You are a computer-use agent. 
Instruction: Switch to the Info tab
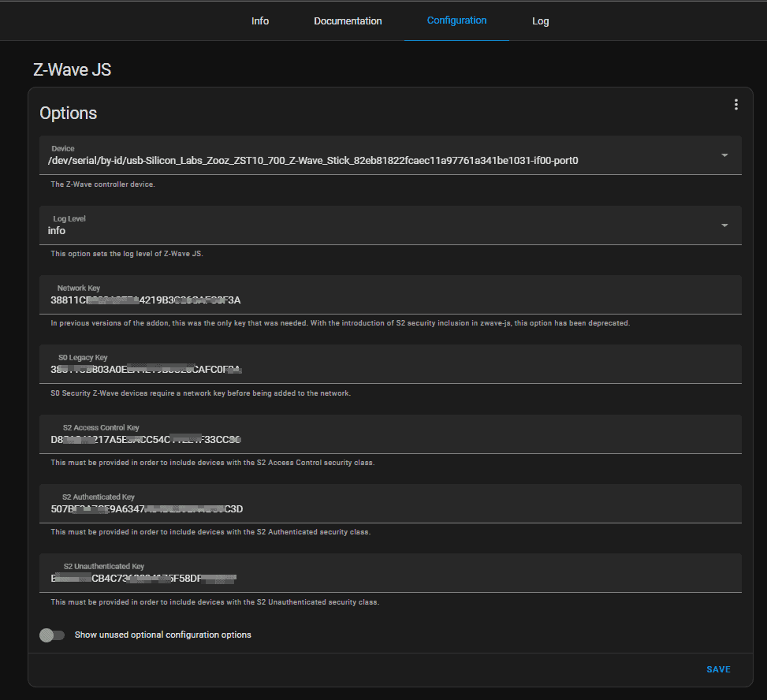tap(260, 21)
